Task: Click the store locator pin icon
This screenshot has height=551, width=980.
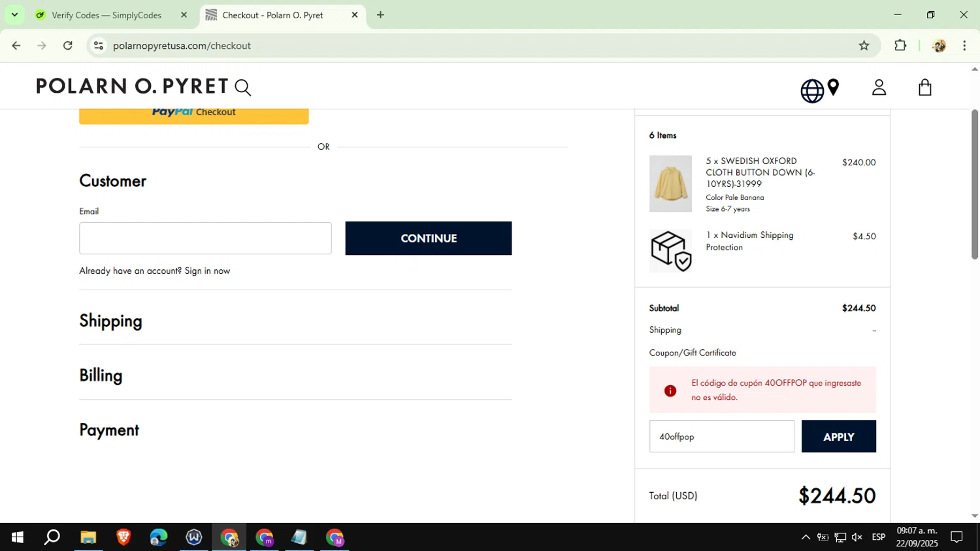Action: coord(833,88)
